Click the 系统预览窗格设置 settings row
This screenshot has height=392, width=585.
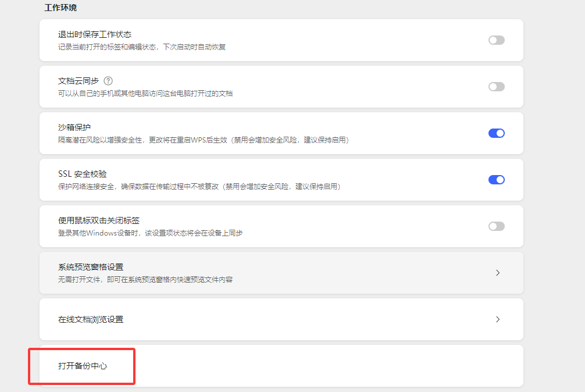click(x=262, y=272)
